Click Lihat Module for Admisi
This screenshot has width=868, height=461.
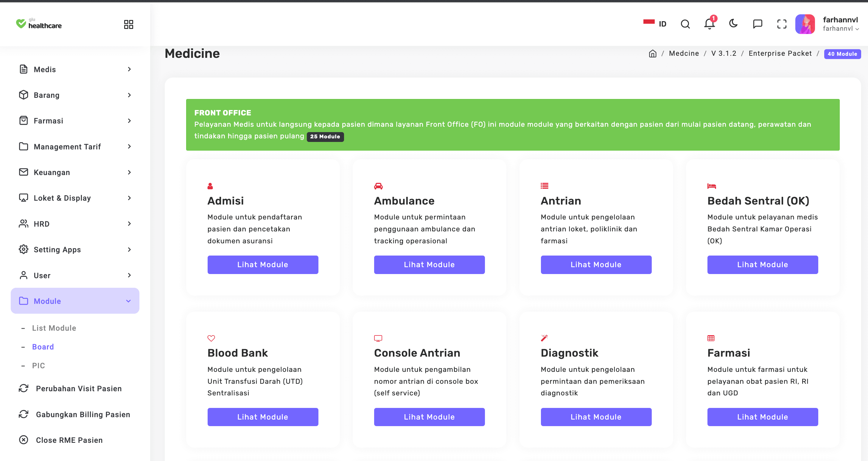(x=262, y=265)
